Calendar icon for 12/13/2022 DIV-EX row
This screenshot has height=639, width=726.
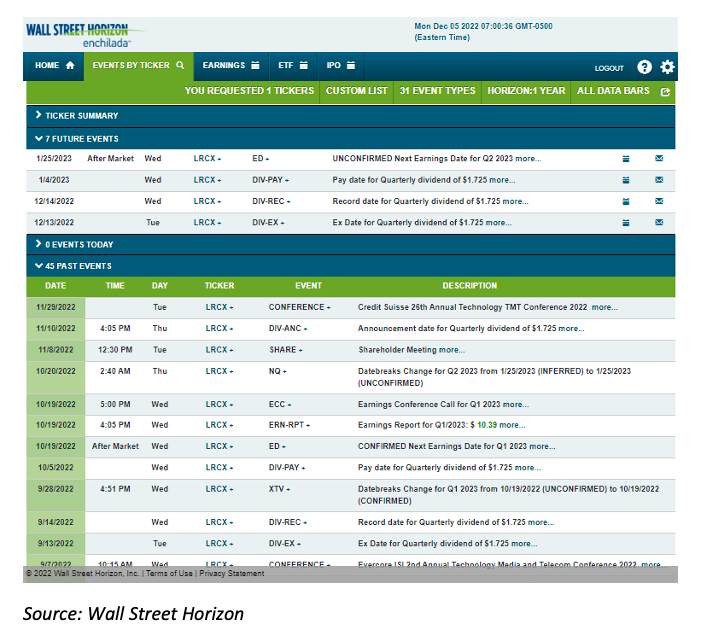click(x=626, y=223)
